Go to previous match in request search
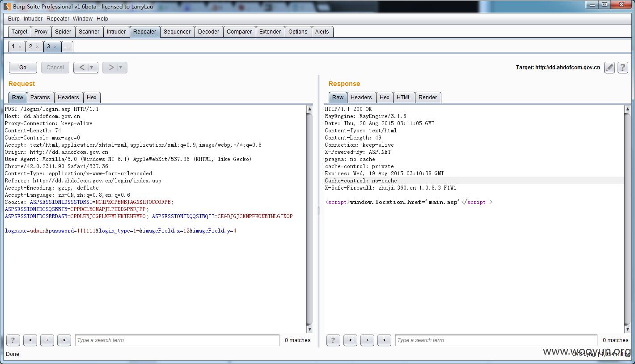This screenshot has height=364, width=635. tap(30, 340)
